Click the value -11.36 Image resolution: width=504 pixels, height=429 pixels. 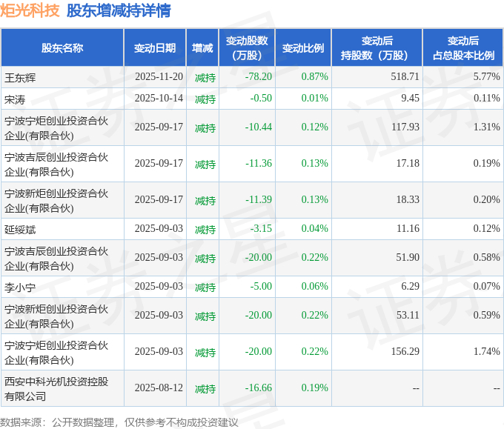(x=259, y=163)
